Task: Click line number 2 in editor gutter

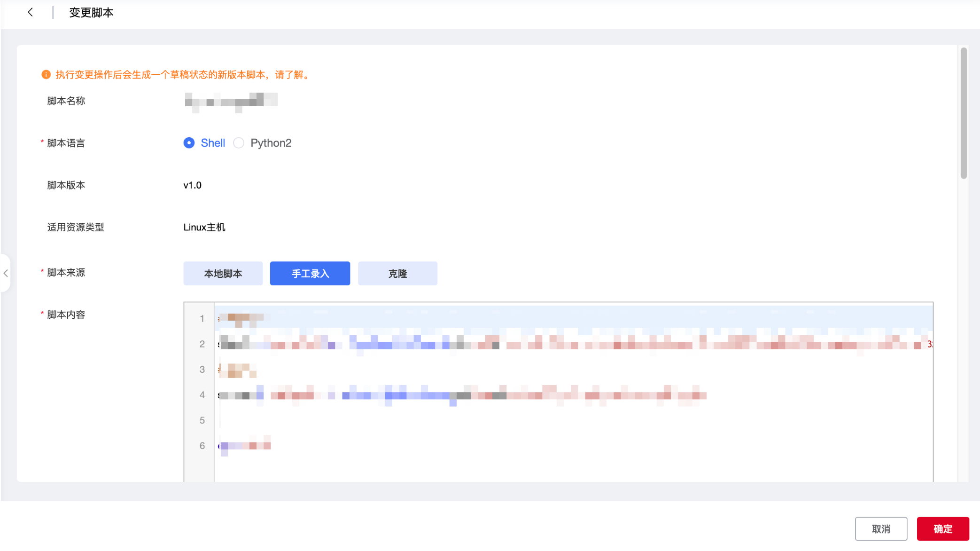Action: click(202, 344)
